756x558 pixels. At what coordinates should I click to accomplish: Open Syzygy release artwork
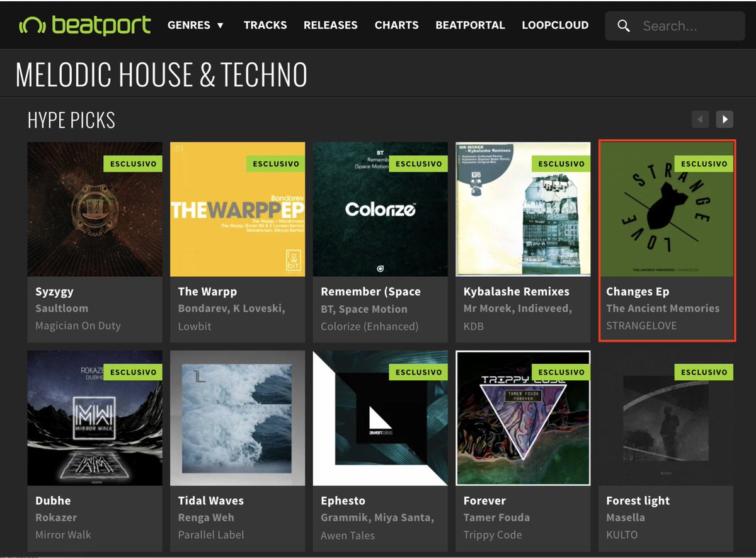(95, 209)
